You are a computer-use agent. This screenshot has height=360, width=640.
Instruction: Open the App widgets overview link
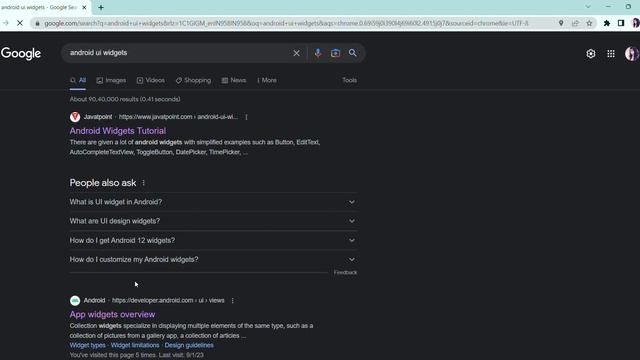112,314
